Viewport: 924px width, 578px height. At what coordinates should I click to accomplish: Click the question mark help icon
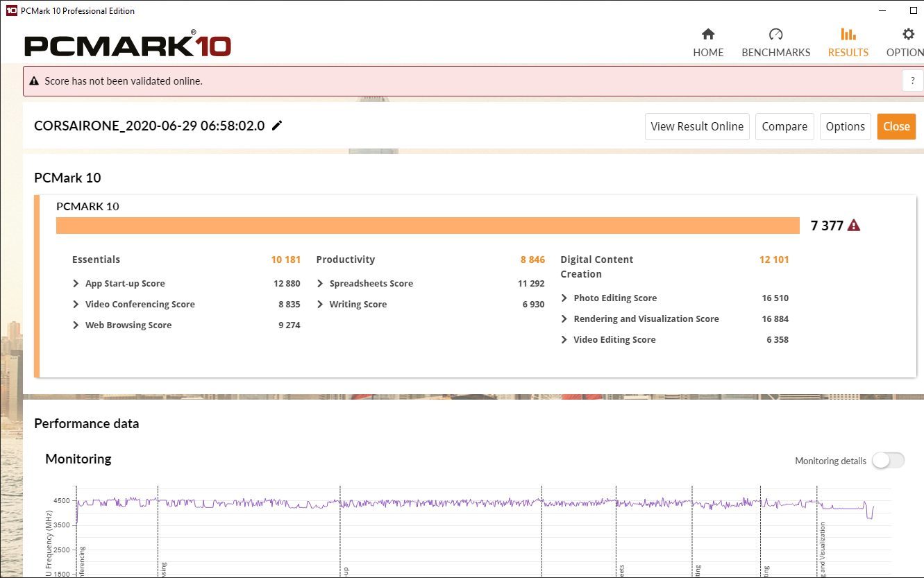[x=912, y=80]
